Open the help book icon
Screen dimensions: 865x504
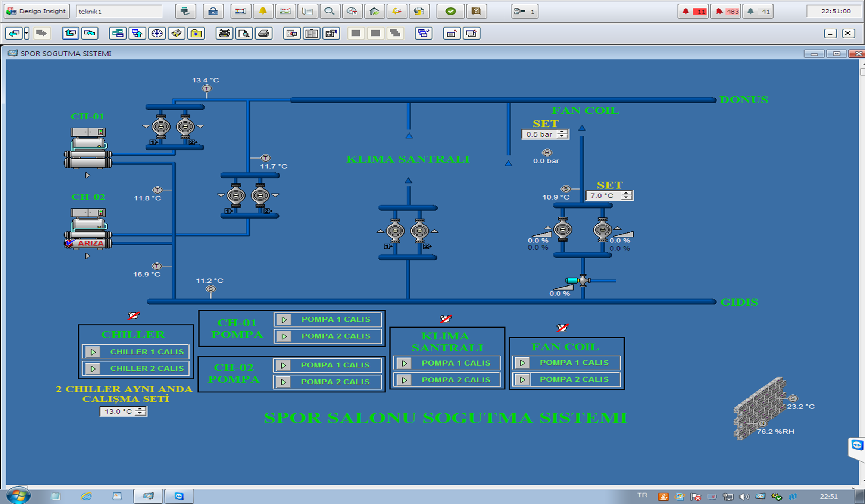(476, 11)
